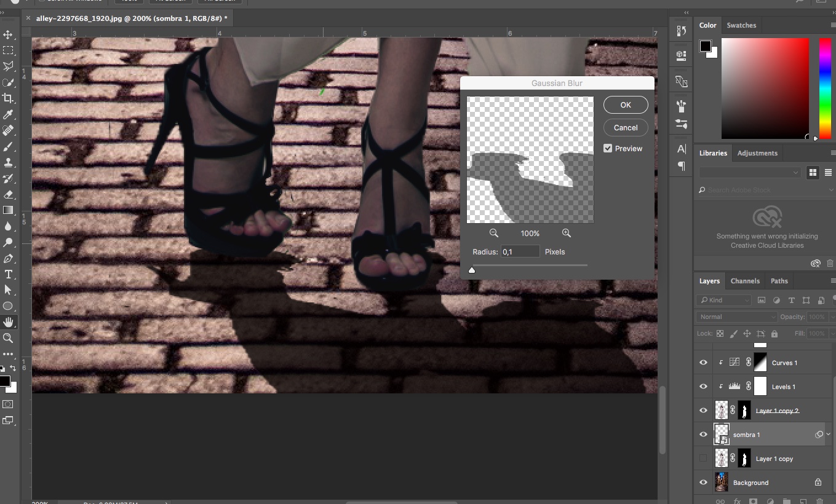Select the alley-2297668_1920.jpg document tab
This screenshot has width=836, height=504.
click(x=132, y=18)
